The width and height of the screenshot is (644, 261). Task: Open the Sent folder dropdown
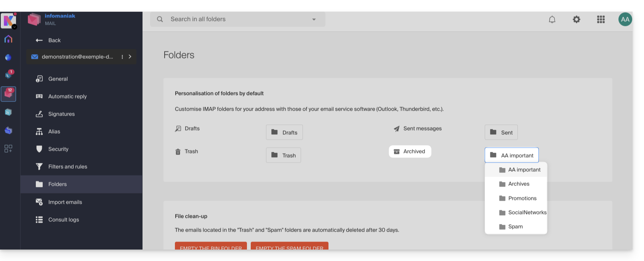501,132
